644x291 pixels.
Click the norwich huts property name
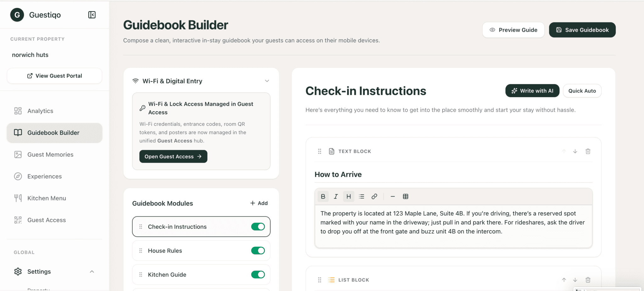[x=30, y=55]
